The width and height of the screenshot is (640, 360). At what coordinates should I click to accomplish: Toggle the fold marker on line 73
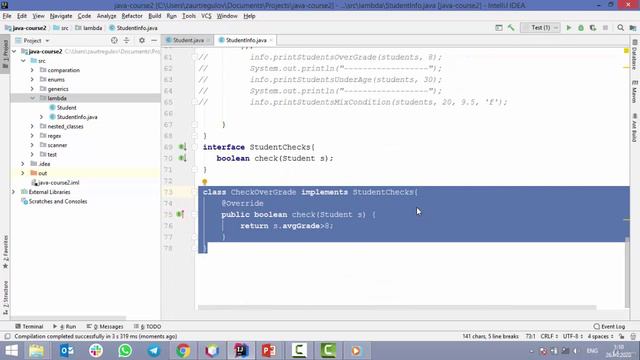point(195,192)
